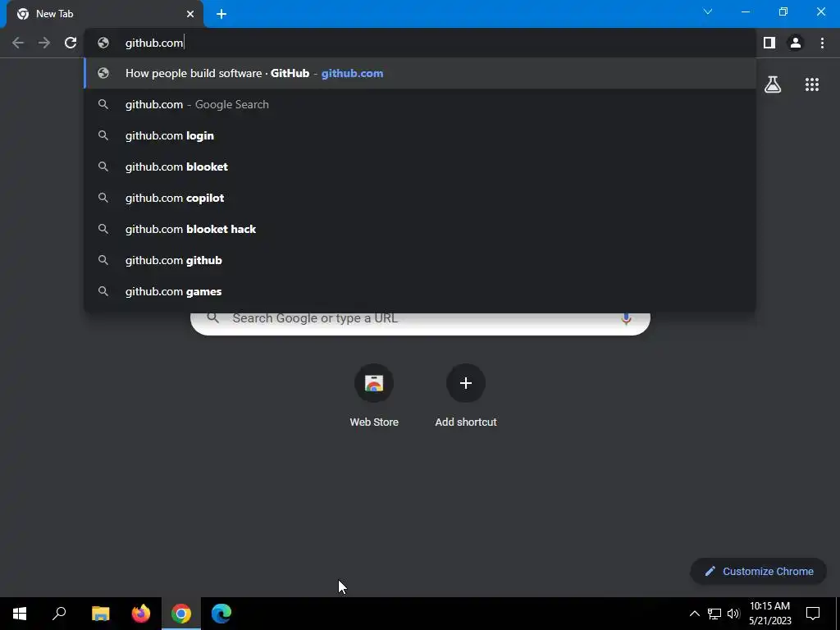Choose the 'github.com blooket hack' suggestion
The width and height of the screenshot is (840, 630).
(420, 229)
